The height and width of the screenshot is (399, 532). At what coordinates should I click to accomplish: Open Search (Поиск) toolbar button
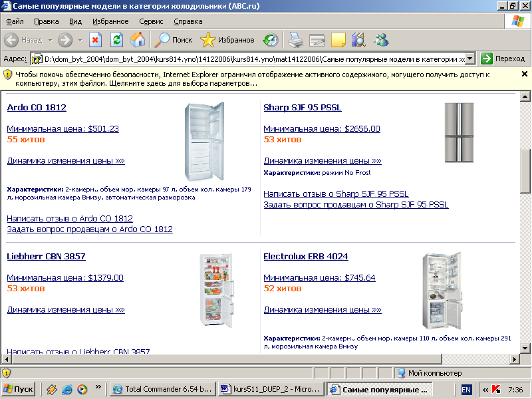pos(174,40)
